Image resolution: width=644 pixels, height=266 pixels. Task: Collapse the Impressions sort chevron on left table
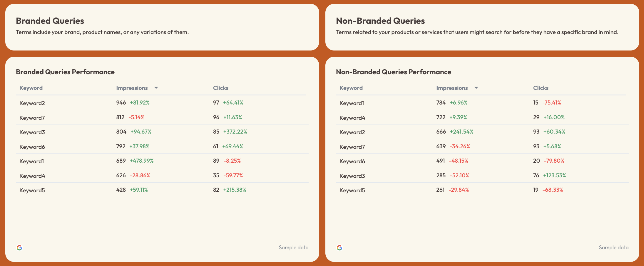click(x=156, y=88)
